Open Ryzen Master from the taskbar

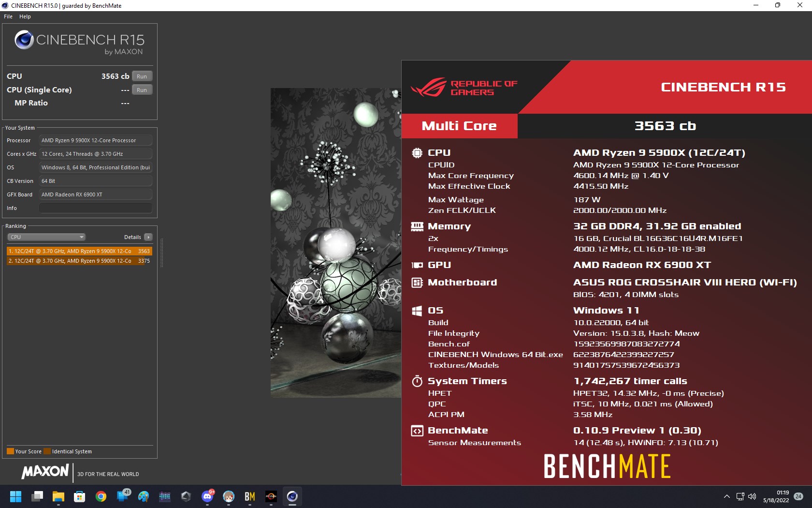tap(271, 496)
